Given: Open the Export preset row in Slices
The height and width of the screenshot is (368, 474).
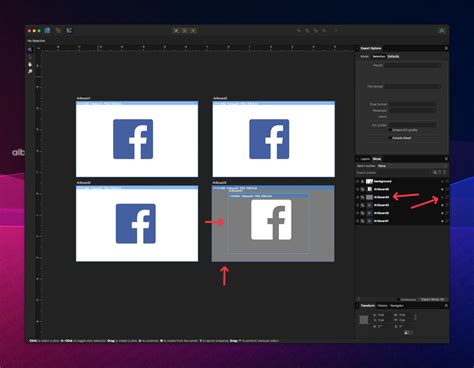Looking at the screenshot, I should tap(394, 172).
